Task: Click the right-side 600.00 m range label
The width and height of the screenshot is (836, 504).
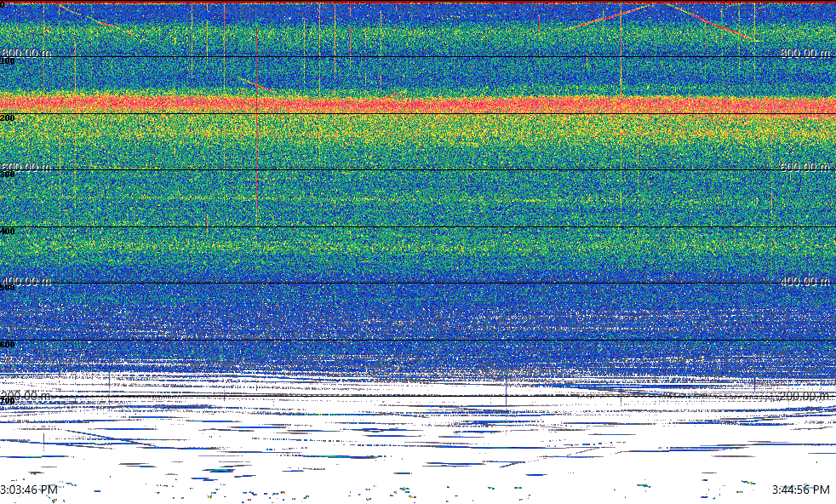Action: pos(805,166)
